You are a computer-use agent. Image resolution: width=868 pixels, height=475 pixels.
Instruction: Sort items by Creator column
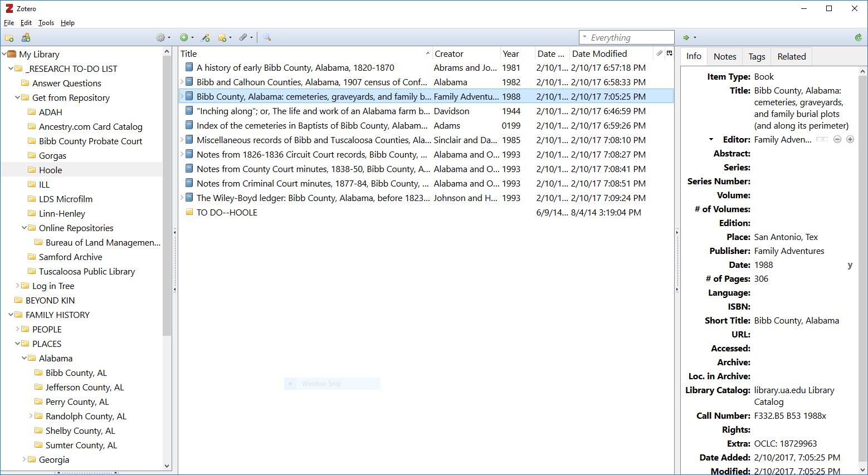pos(466,53)
